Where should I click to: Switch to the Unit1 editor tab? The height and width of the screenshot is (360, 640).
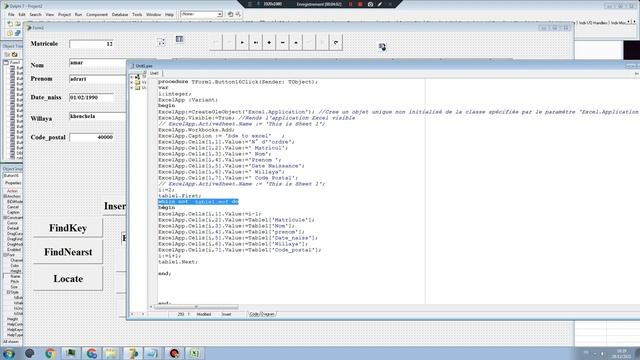pyautogui.click(x=154, y=73)
